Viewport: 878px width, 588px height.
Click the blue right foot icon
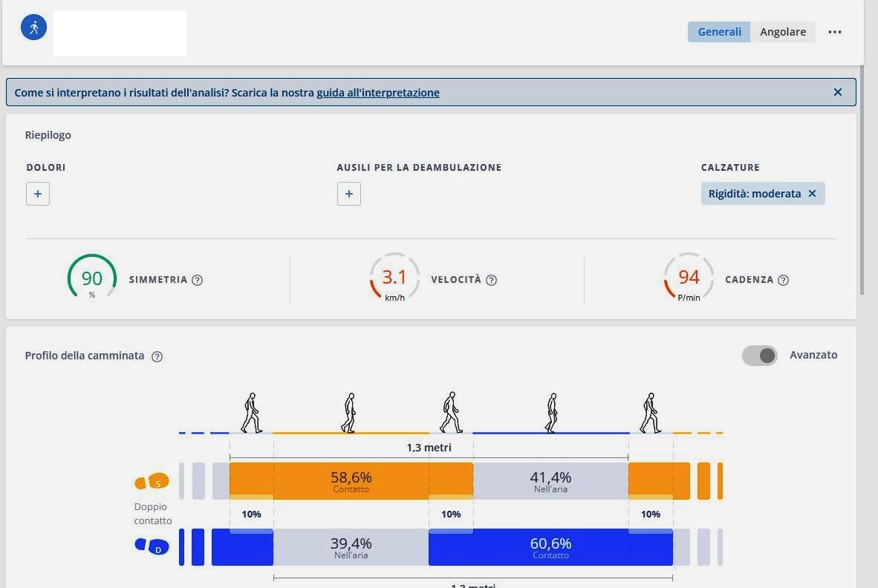(x=152, y=547)
